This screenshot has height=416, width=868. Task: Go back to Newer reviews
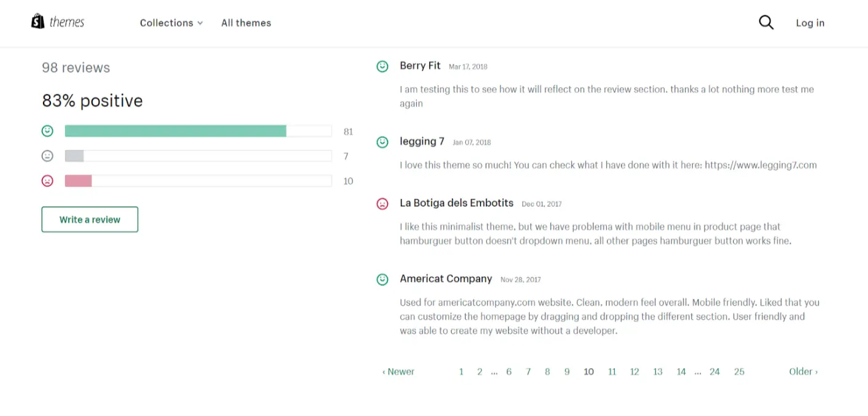[398, 371]
